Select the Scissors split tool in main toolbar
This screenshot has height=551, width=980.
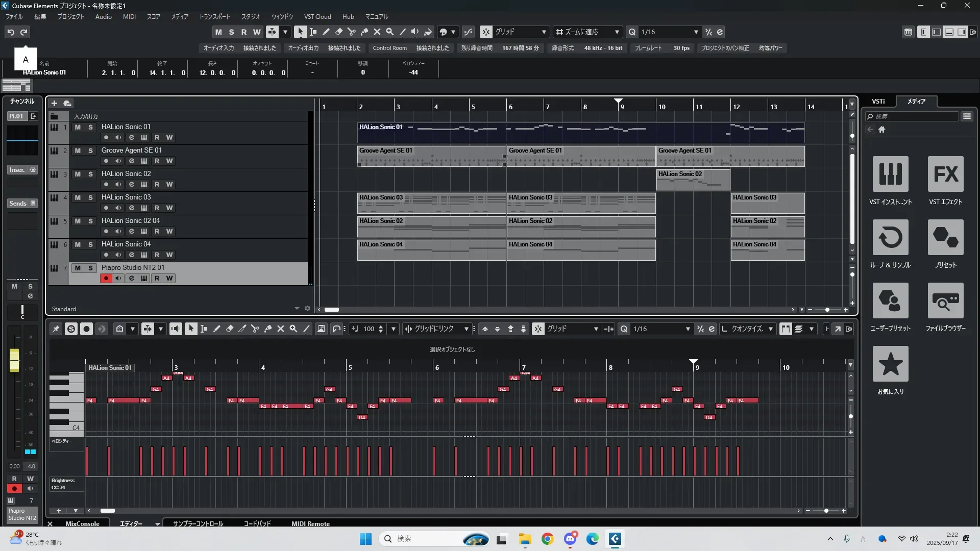pyautogui.click(x=352, y=32)
